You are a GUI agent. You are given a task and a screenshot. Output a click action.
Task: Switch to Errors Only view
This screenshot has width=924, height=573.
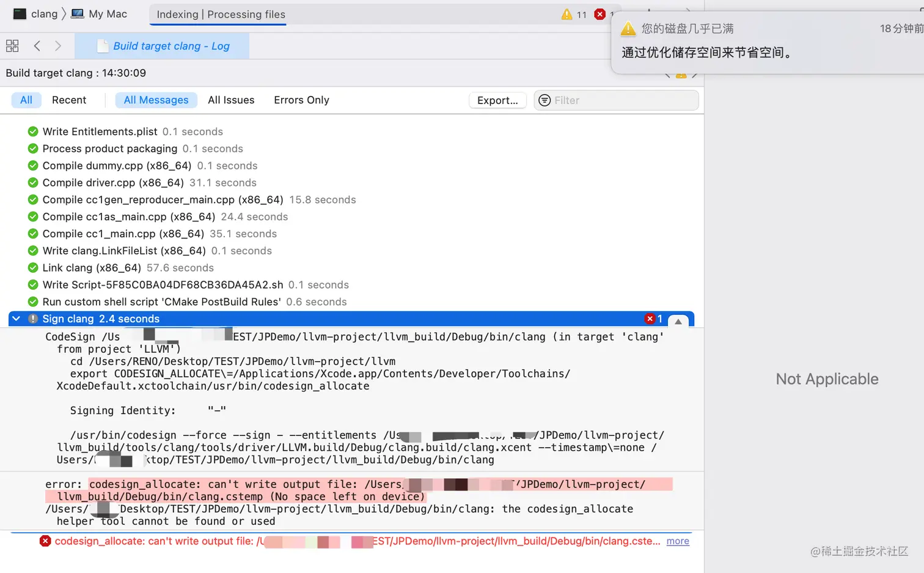click(301, 100)
